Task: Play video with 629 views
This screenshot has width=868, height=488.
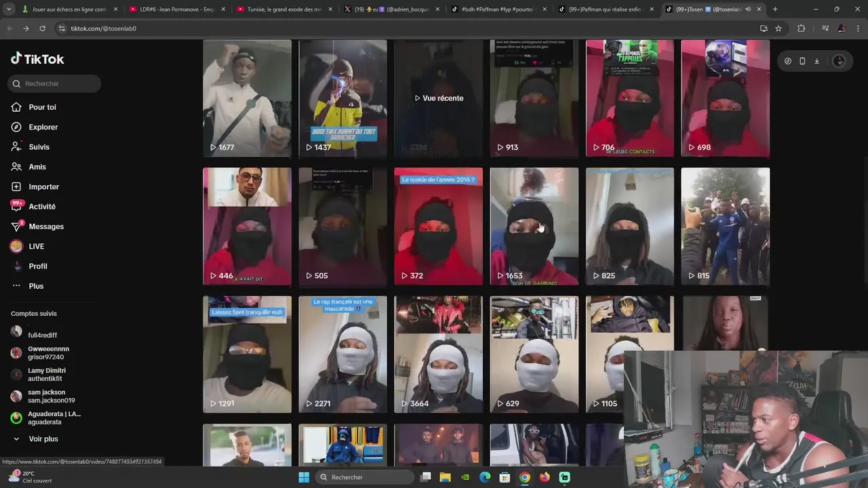Action: pyautogui.click(x=534, y=354)
